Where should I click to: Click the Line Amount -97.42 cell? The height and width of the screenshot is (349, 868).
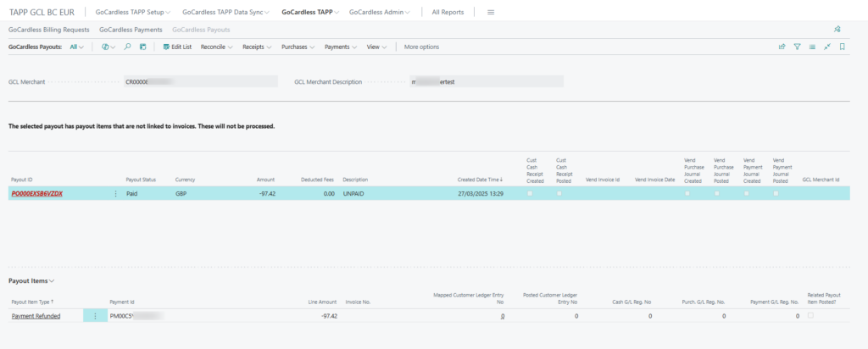(x=329, y=316)
